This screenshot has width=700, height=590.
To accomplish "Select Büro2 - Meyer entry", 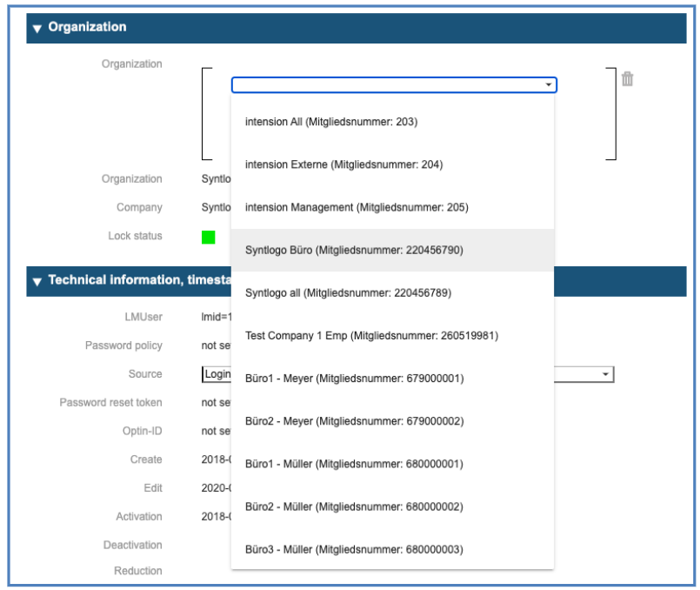I will pos(354,420).
